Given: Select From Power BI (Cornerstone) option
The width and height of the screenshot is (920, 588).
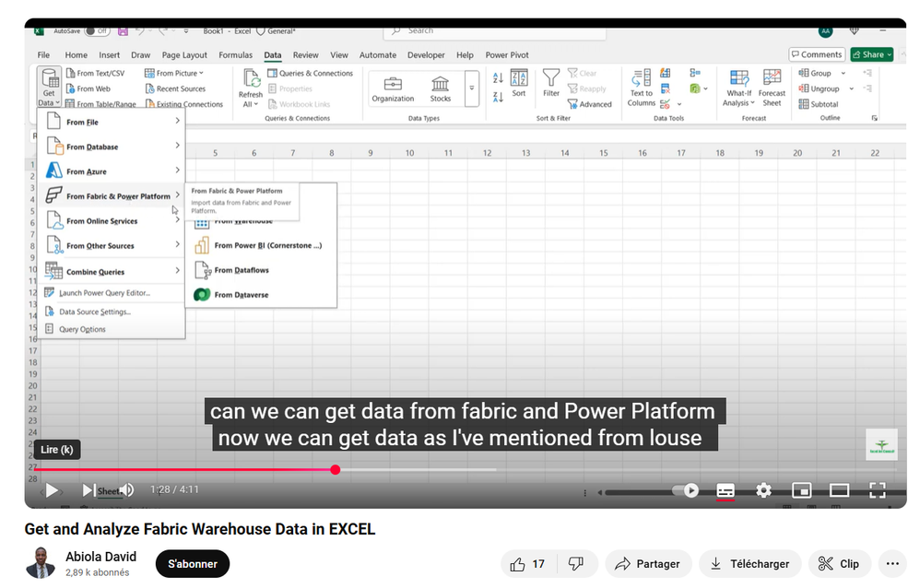Looking at the screenshot, I should (x=261, y=245).
